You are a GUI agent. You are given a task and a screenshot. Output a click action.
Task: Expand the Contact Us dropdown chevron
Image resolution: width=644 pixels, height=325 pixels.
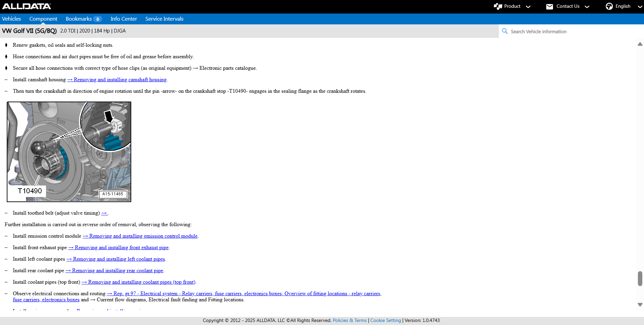[x=587, y=7]
